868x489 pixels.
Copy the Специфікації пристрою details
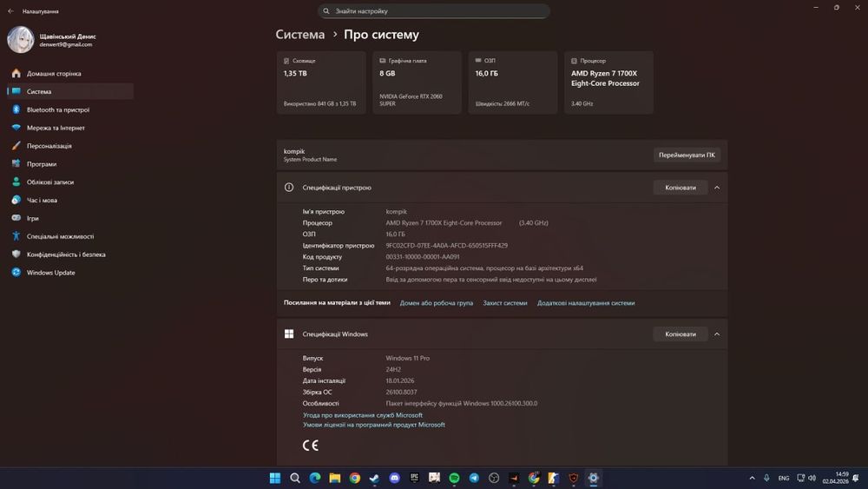point(681,188)
